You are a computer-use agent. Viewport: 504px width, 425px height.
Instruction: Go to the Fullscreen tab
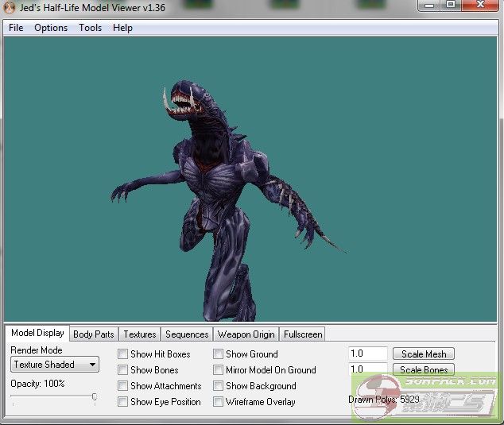point(302,334)
